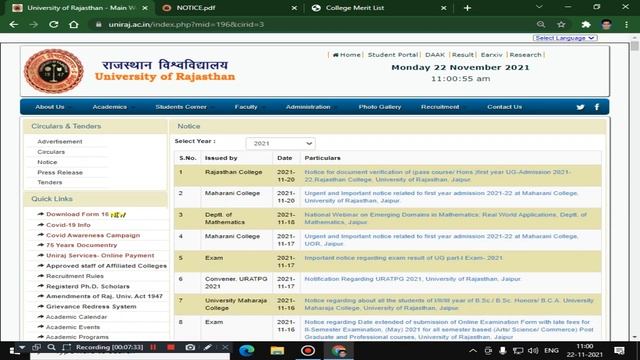Open the About Us menu
640x360 pixels.
pos(50,107)
